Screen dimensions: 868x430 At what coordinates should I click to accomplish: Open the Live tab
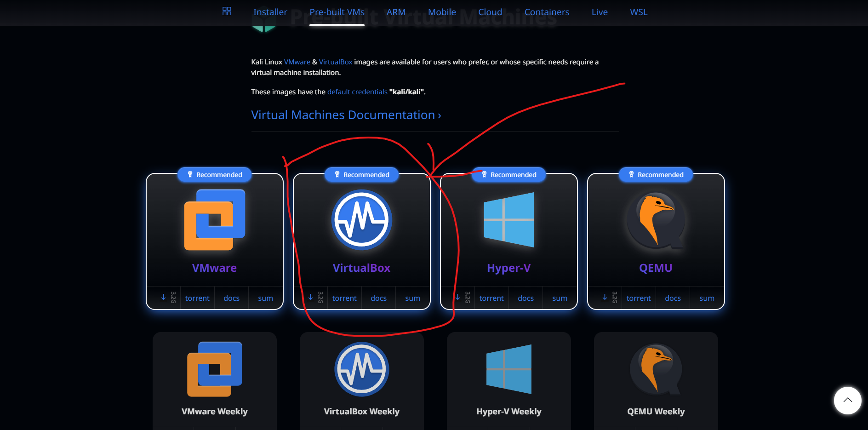pos(600,12)
